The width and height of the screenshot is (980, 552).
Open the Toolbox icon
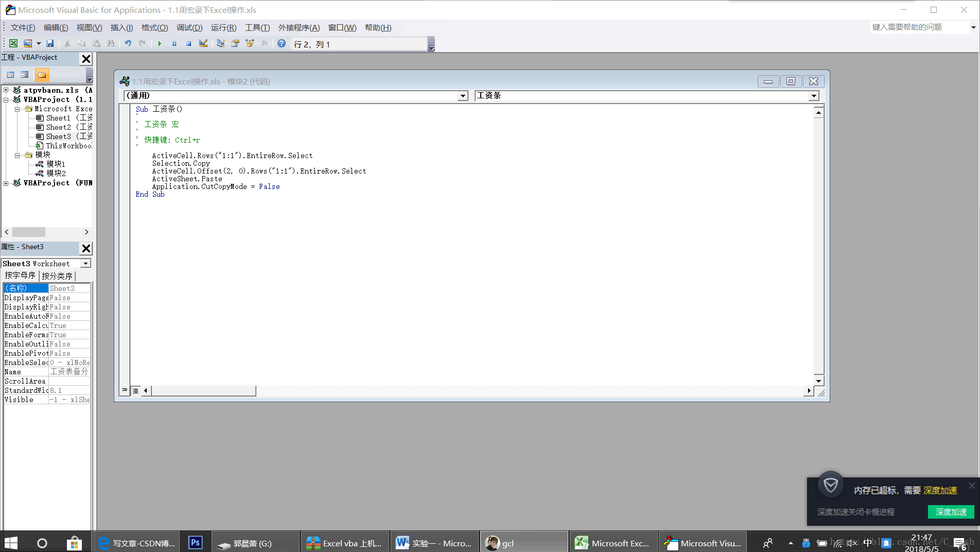(x=264, y=44)
